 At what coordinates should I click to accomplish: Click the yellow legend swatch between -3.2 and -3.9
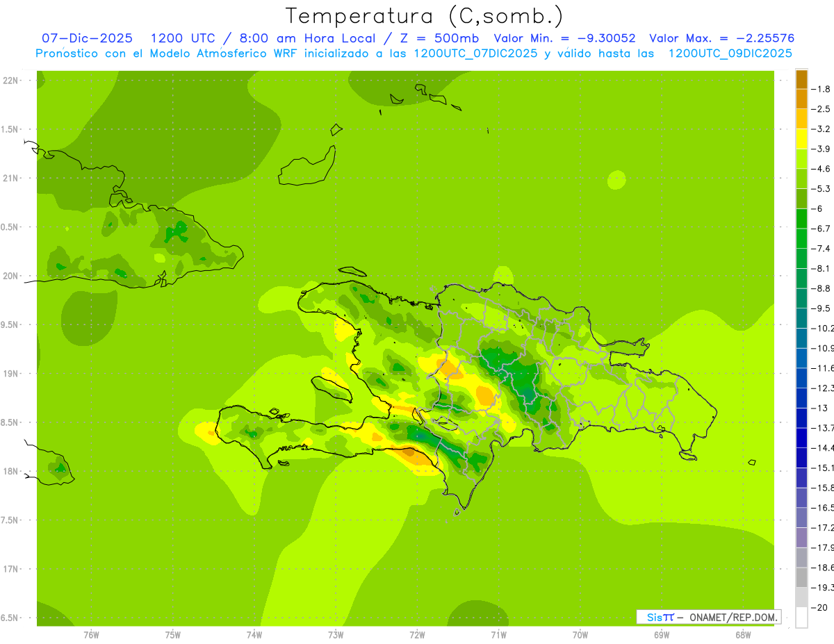tap(801, 138)
